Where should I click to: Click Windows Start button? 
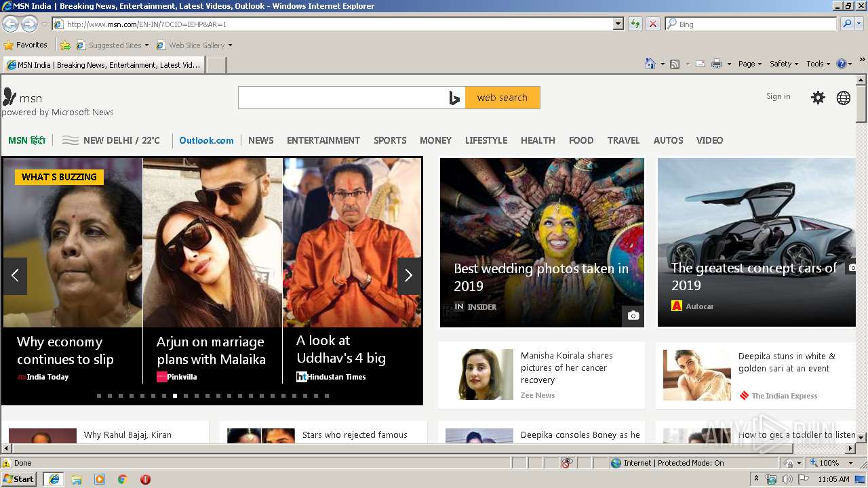pyautogui.click(x=19, y=479)
